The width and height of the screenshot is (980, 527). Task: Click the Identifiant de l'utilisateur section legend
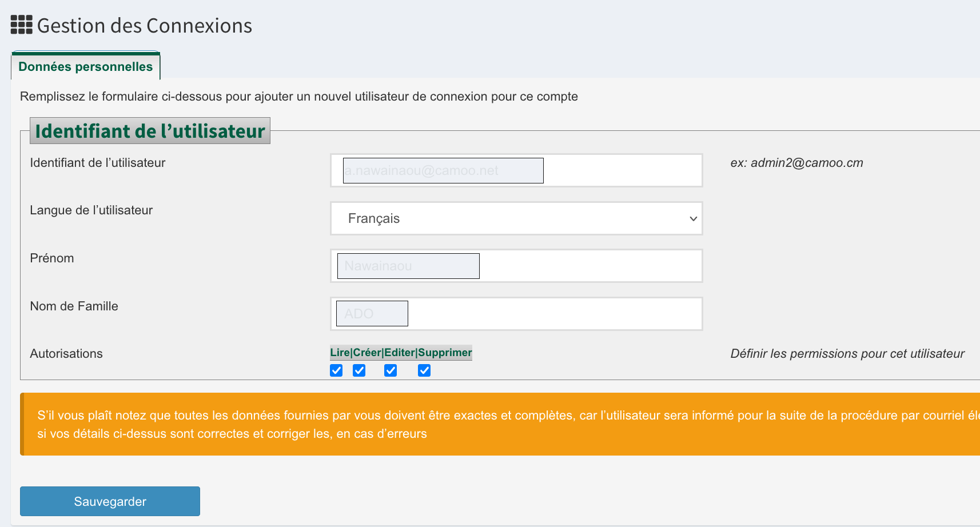coord(150,131)
